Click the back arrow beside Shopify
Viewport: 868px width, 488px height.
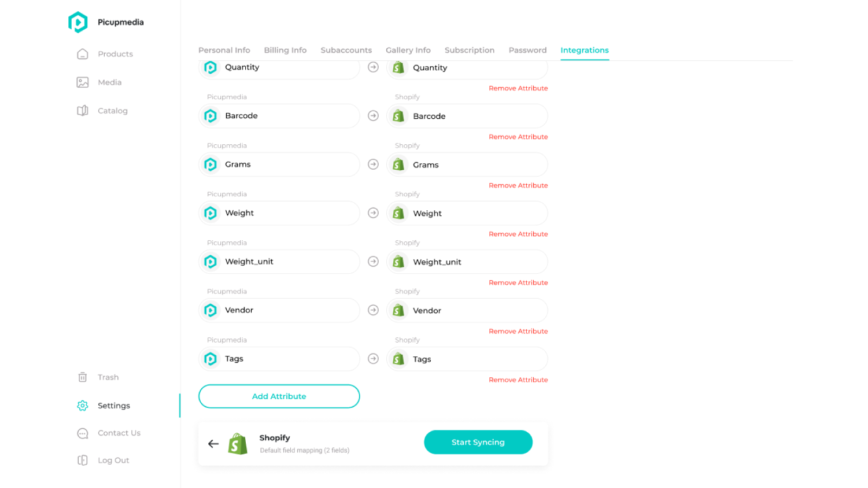[213, 444]
